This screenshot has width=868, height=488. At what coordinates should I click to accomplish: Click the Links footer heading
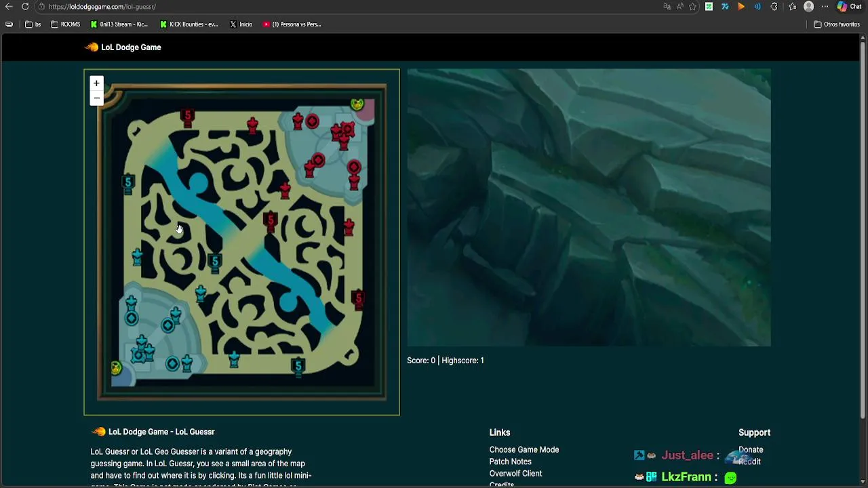point(500,432)
